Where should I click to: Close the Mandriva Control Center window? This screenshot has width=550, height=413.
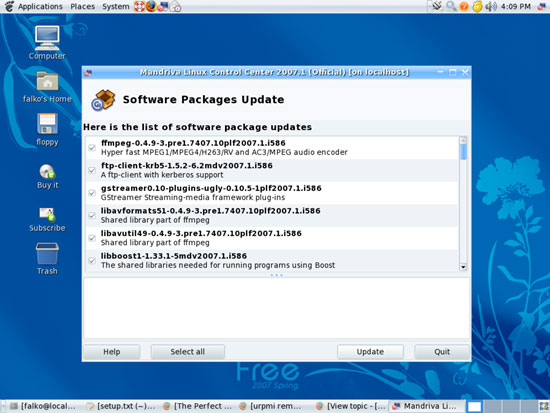click(465, 72)
